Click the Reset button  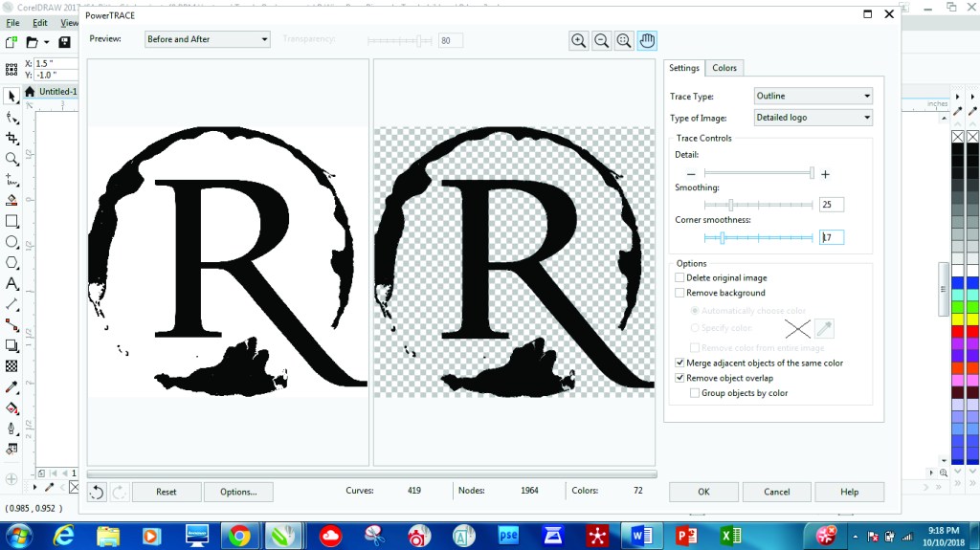[167, 492]
